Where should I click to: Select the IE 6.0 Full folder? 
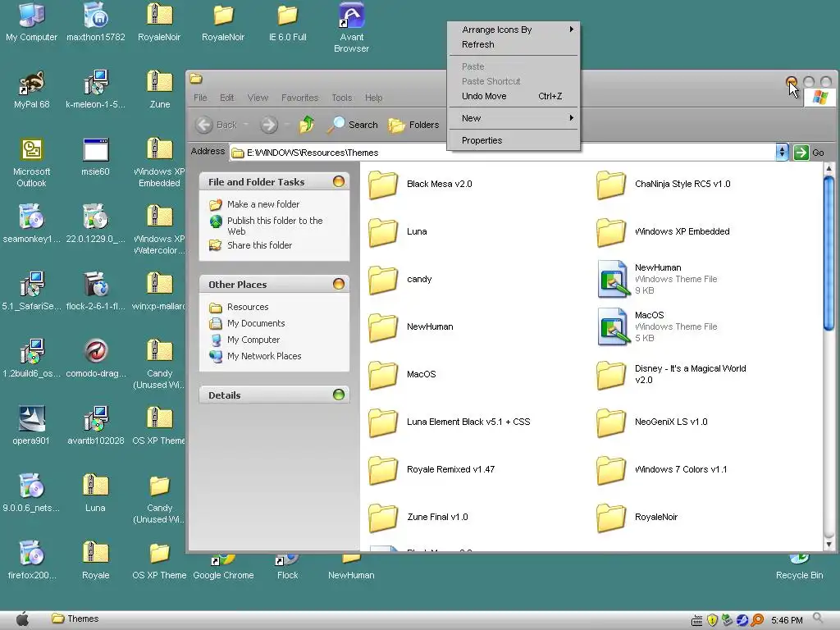pos(288,22)
